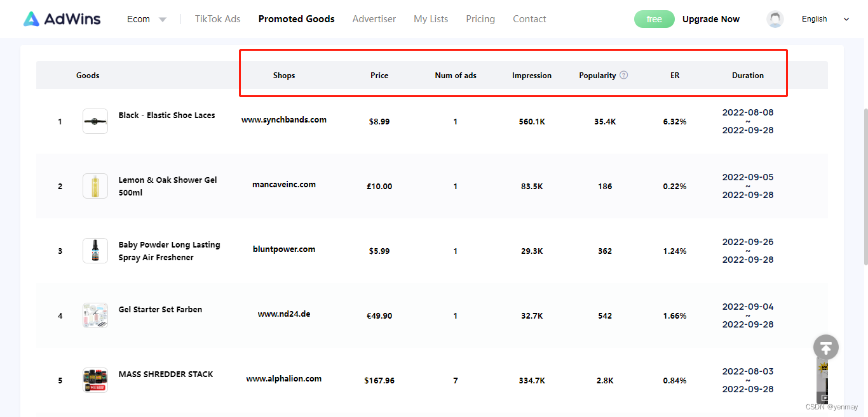
Task: Click the Shops column header
Action: 284,76
